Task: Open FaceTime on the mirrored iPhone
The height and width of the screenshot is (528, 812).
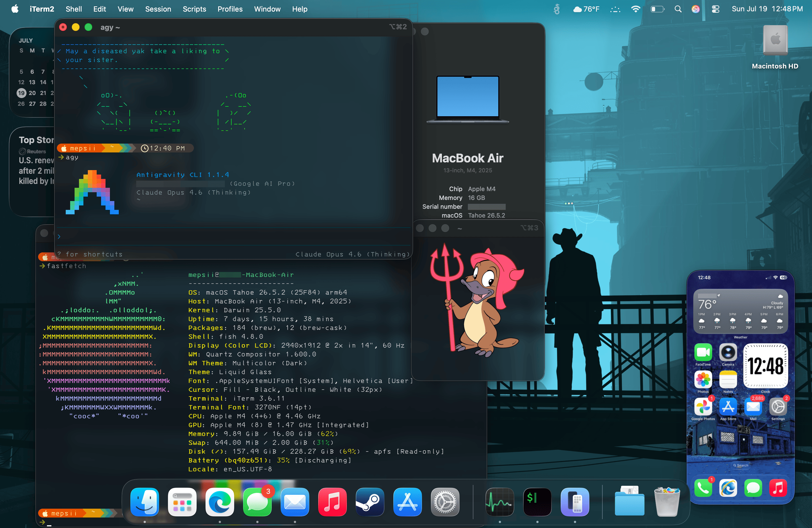Action: coord(703,352)
